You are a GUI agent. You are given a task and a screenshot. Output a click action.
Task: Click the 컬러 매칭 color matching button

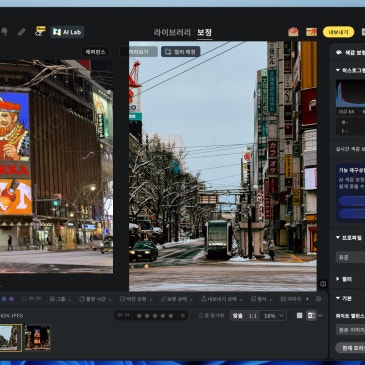click(x=181, y=52)
